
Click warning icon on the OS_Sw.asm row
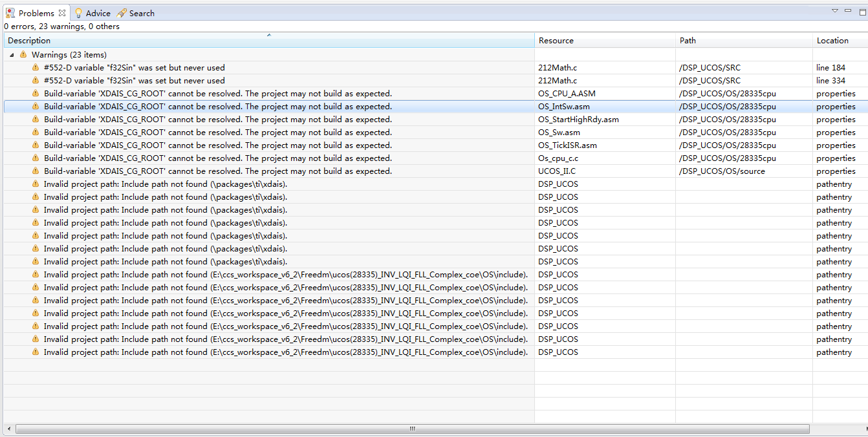coord(36,133)
